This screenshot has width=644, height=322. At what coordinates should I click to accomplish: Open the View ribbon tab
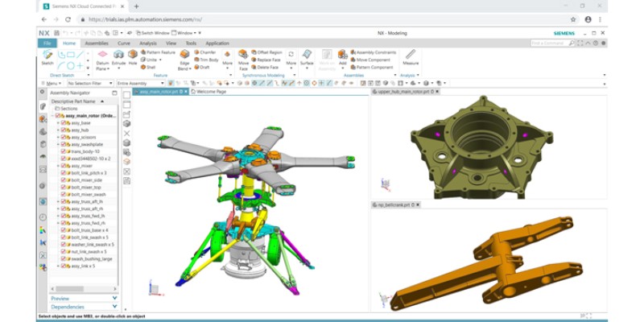(x=171, y=43)
